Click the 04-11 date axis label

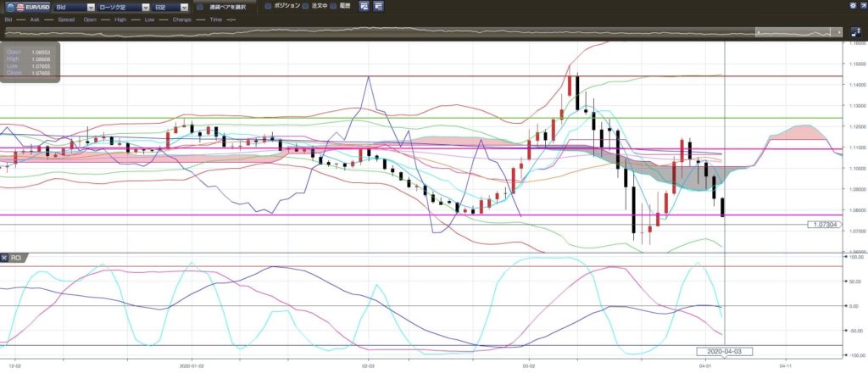pyautogui.click(x=785, y=366)
